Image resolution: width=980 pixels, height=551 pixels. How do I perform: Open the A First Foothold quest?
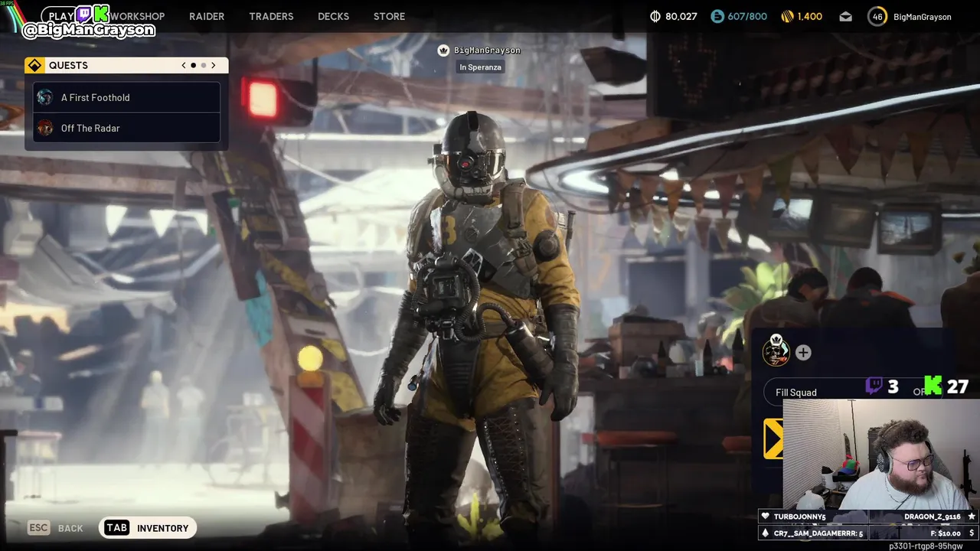[127, 97]
